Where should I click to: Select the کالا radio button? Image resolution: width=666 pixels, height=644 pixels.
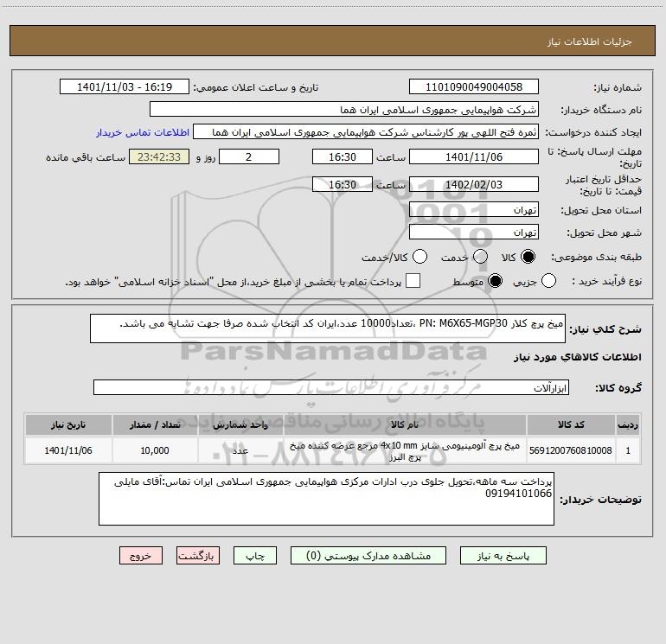tap(528, 257)
